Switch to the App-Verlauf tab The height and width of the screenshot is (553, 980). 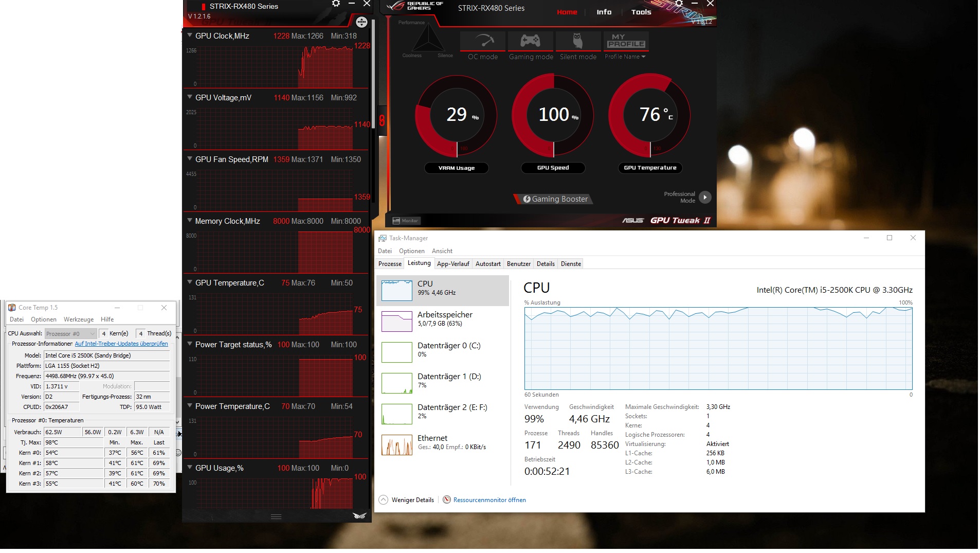(453, 264)
